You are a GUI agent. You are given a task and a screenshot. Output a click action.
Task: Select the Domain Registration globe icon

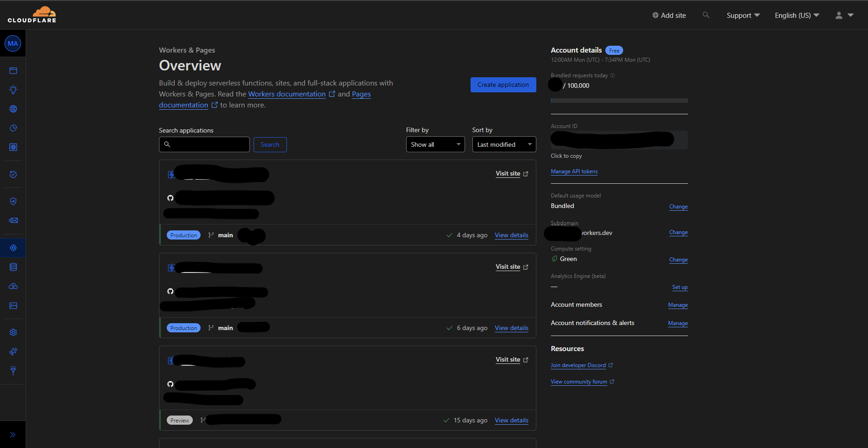coord(13,109)
